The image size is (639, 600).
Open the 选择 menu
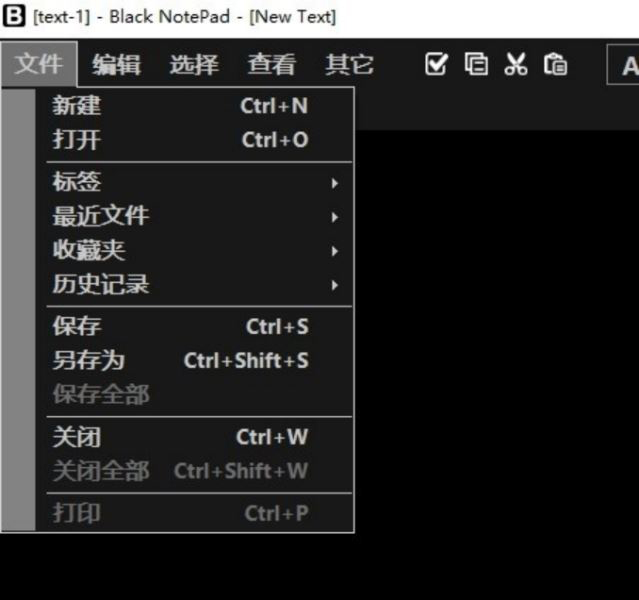click(194, 64)
